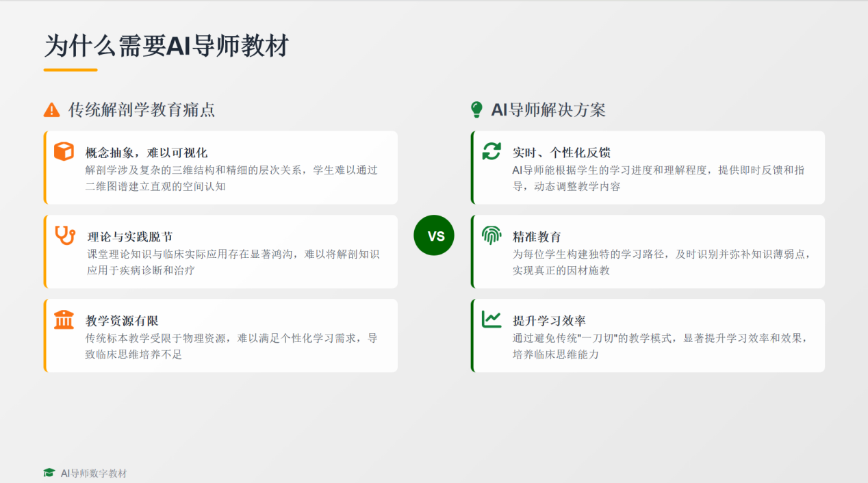The image size is (868, 483).
Task: Click the orange warning triangle icon
Action: pyautogui.click(x=51, y=109)
